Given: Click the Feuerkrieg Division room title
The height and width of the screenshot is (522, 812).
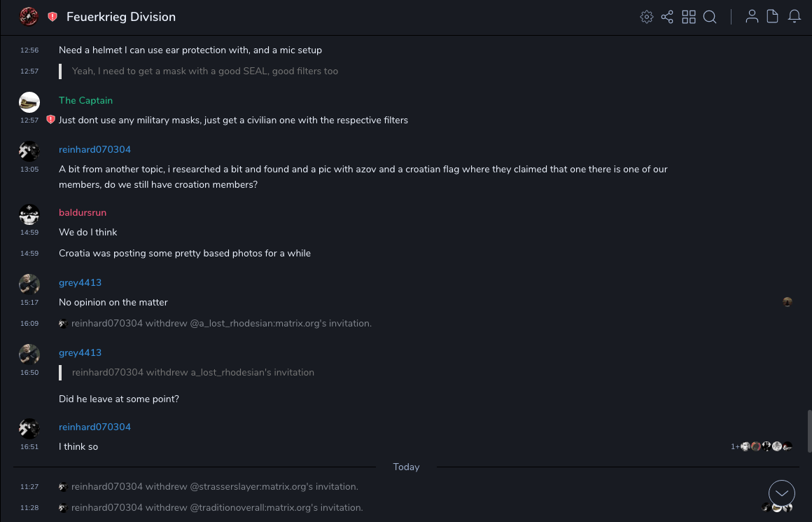Looking at the screenshot, I should (121, 17).
